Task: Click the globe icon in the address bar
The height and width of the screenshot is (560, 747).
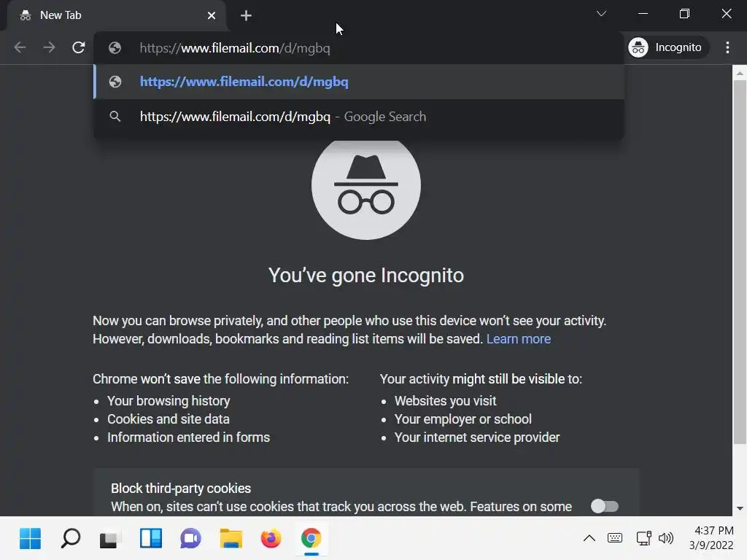Action: pos(115,47)
